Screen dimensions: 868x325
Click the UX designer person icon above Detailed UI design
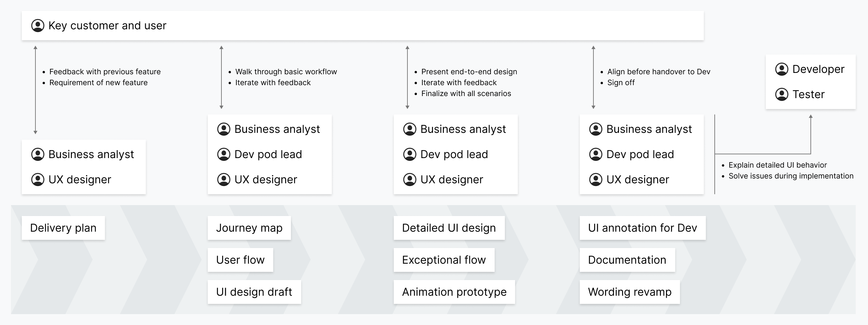410,180
